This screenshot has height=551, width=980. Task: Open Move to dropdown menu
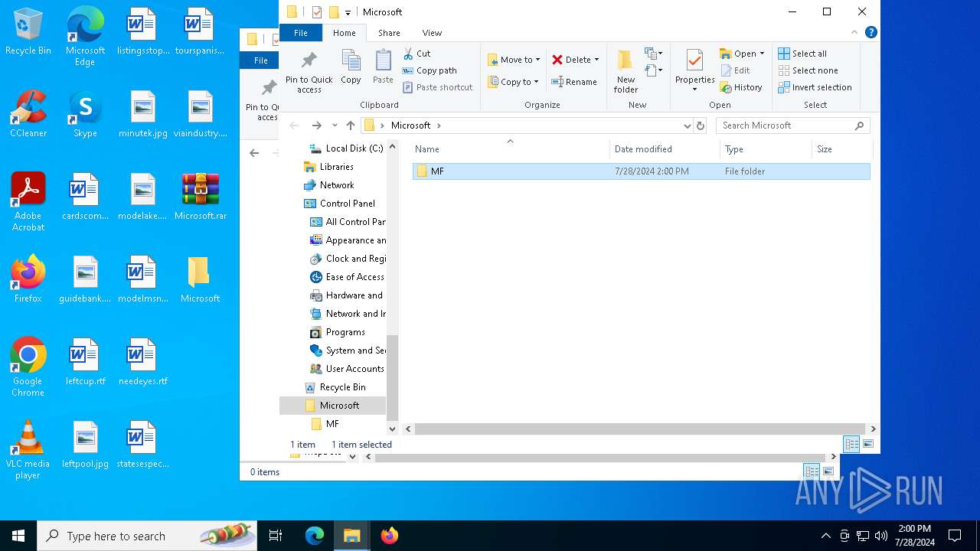[514, 60]
